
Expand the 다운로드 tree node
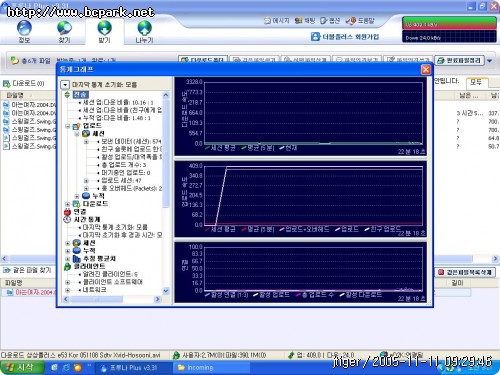pos(67,204)
